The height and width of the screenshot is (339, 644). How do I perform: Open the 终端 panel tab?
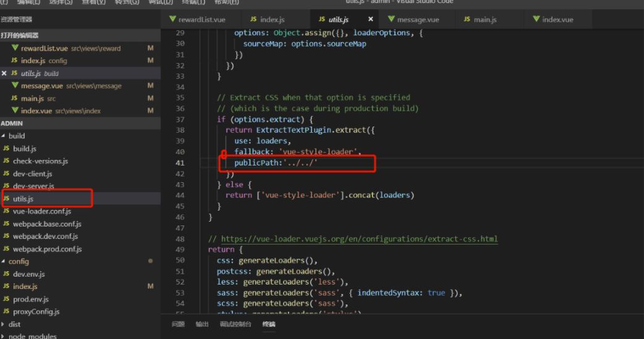[x=269, y=324]
